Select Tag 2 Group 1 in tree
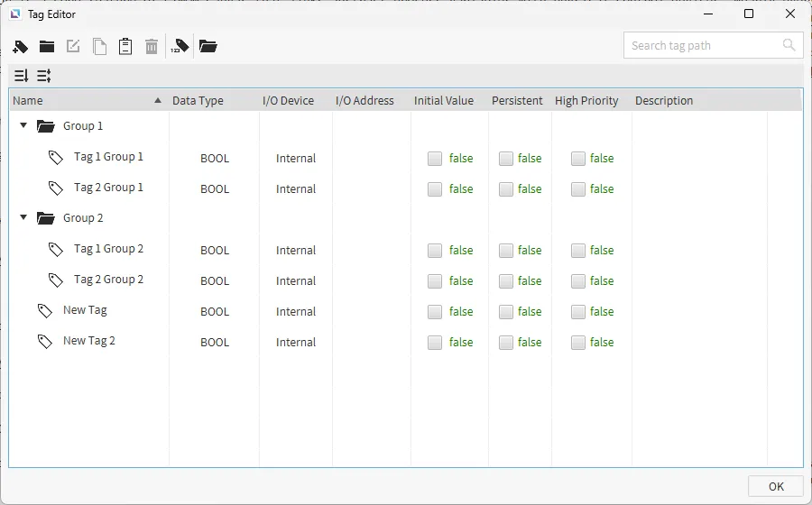The image size is (812, 505). click(108, 188)
